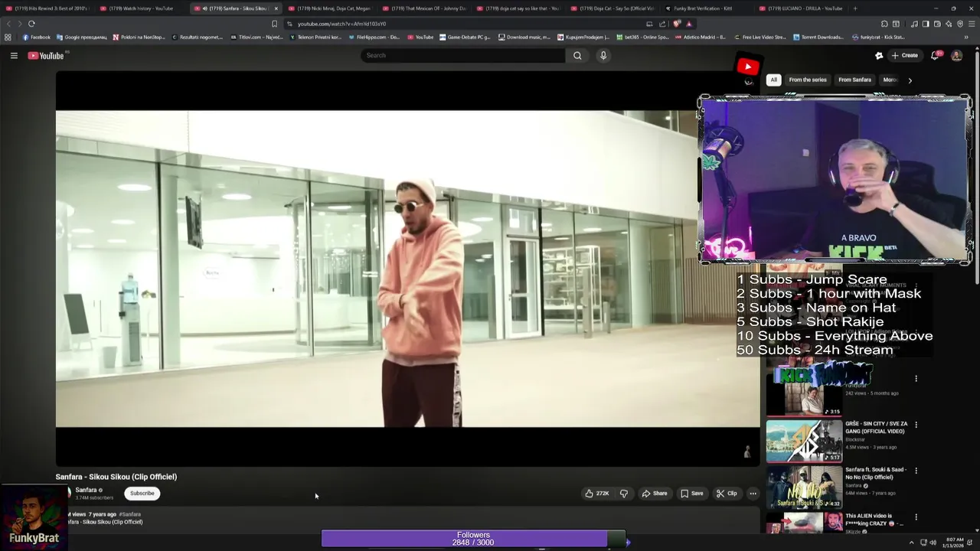Switch to the That Mexican OT tab

(x=424, y=8)
